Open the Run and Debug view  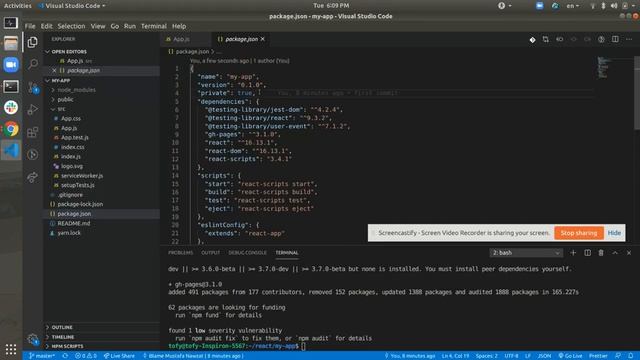click(33, 109)
